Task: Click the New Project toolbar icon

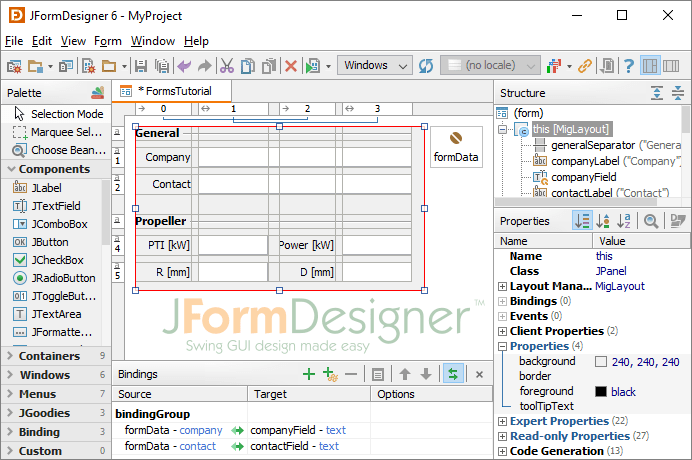Action: pos(14,66)
